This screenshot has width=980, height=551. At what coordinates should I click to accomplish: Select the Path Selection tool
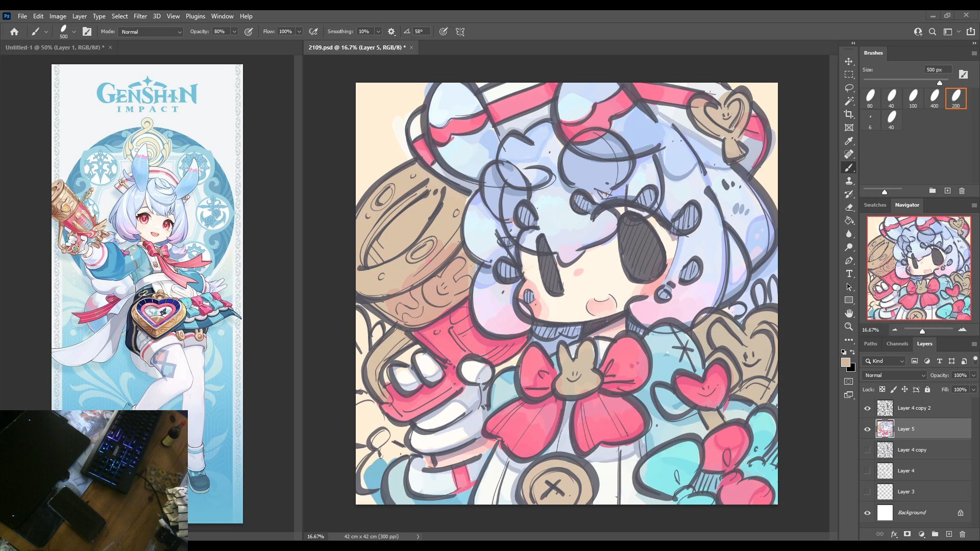(849, 287)
